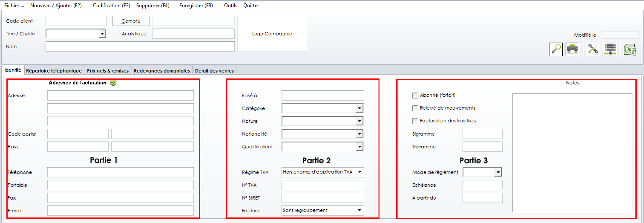The height and width of the screenshot is (223, 644).
Task: Click the server database icon
Action: click(610, 49)
